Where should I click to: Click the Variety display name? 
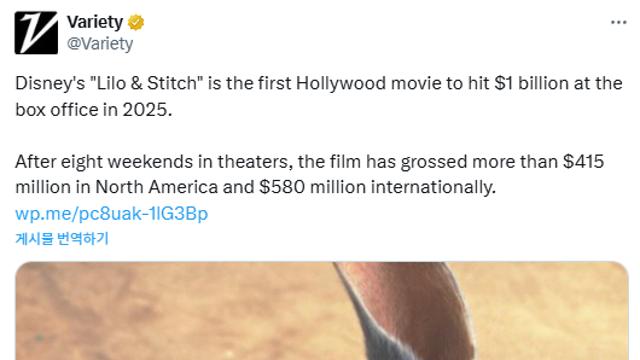pyautogui.click(x=95, y=22)
